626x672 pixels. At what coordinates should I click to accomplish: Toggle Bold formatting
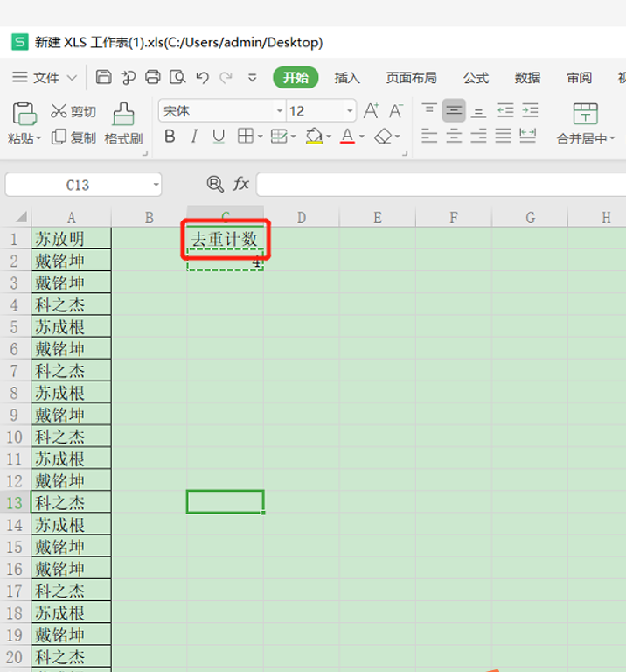click(x=170, y=136)
